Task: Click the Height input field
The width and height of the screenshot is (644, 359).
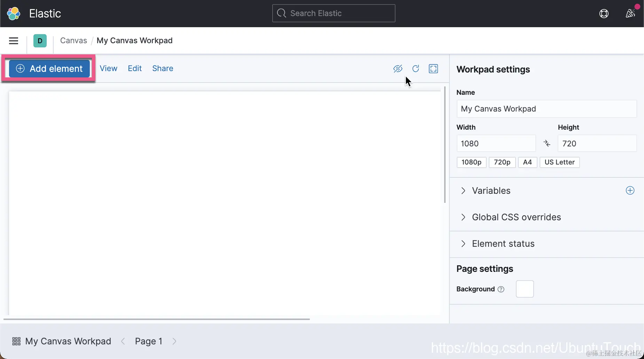Action: tap(597, 143)
